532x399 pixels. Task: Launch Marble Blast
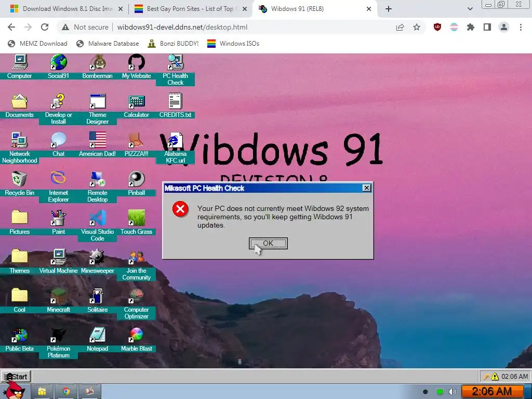click(137, 340)
